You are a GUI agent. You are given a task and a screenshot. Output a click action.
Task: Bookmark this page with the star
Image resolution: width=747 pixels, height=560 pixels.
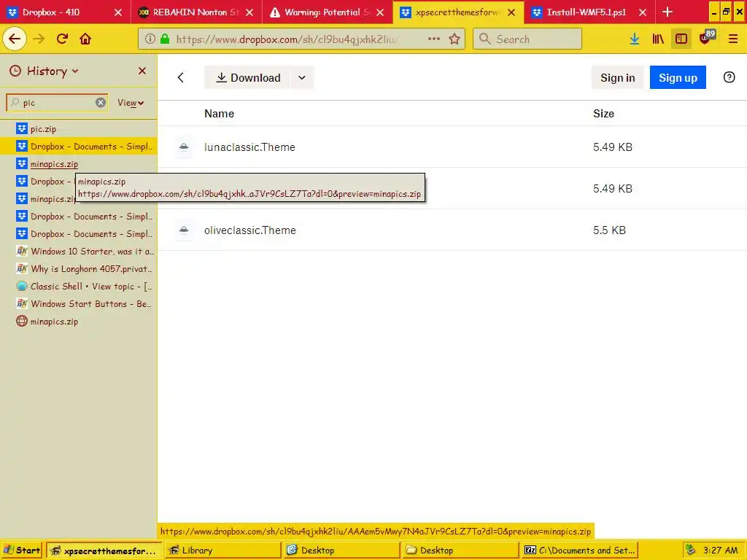454,39
